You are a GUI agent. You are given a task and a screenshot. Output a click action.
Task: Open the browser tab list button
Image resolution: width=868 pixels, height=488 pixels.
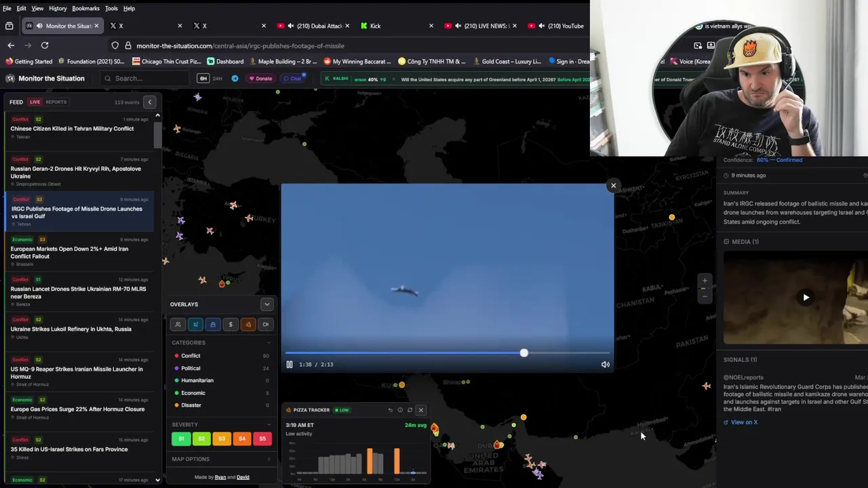tap(9, 26)
